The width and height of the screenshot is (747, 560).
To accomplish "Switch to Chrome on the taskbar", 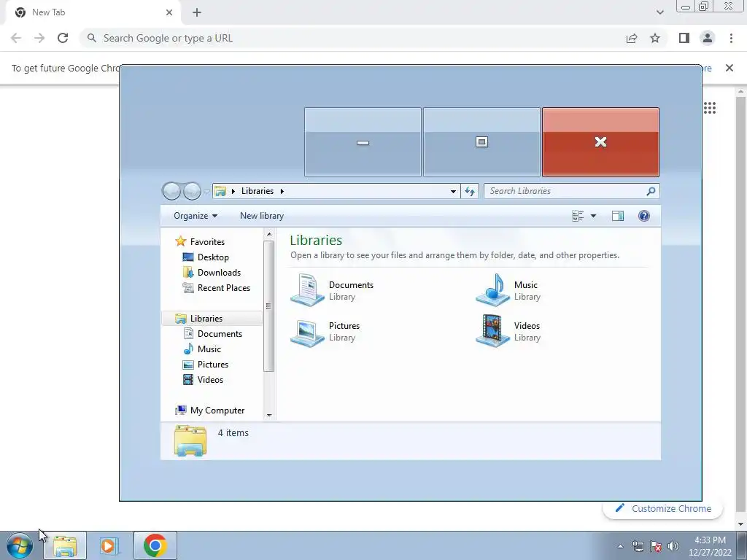I will pyautogui.click(x=155, y=545).
